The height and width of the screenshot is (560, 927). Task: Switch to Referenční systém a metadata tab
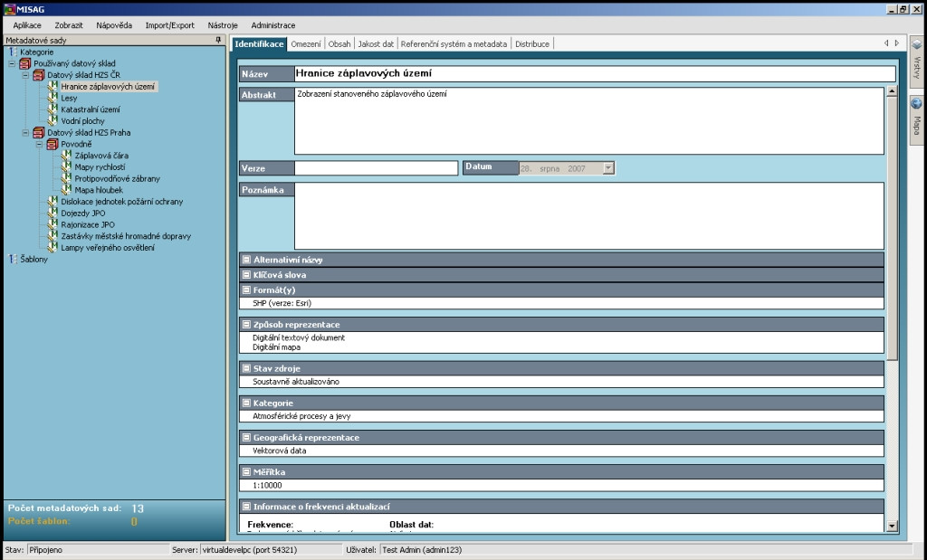pos(454,43)
